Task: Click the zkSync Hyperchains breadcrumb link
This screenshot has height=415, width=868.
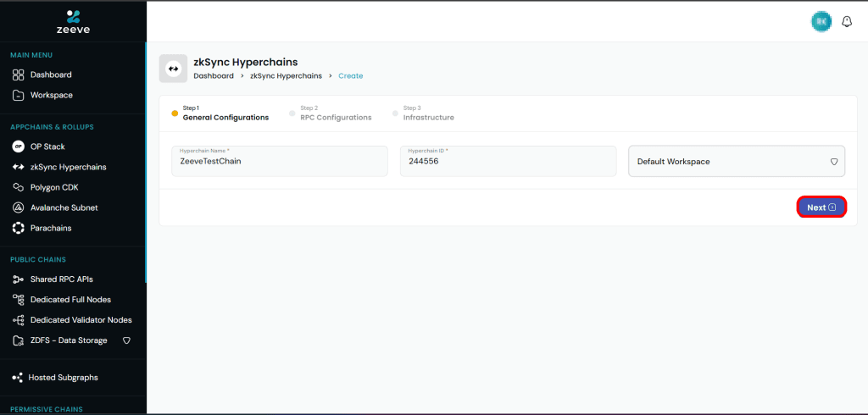Action: (287, 76)
